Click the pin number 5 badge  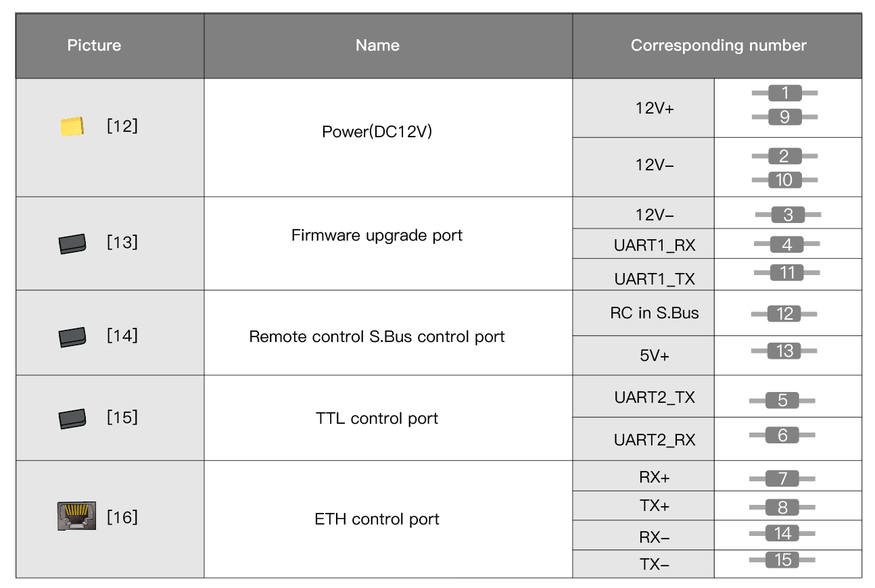coord(782,400)
